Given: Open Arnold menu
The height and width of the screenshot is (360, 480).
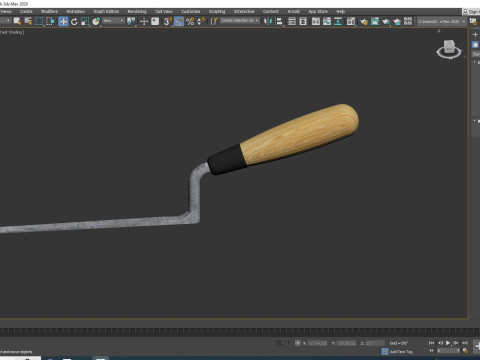Looking at the screenshot, I should 294,11.
